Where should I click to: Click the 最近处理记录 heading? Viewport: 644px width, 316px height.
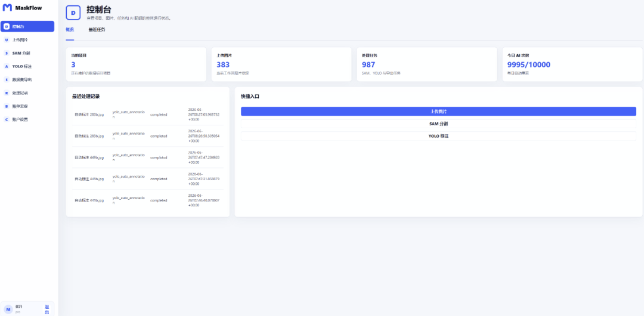click(86, 97)
